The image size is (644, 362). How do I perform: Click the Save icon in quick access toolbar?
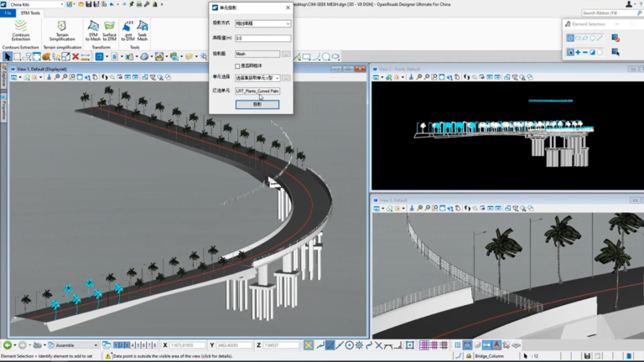coord(88,4)
